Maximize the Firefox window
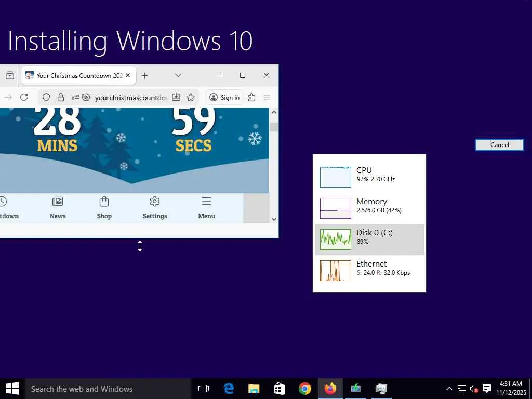Screen dimensions: 532x399 pos(243,75)
